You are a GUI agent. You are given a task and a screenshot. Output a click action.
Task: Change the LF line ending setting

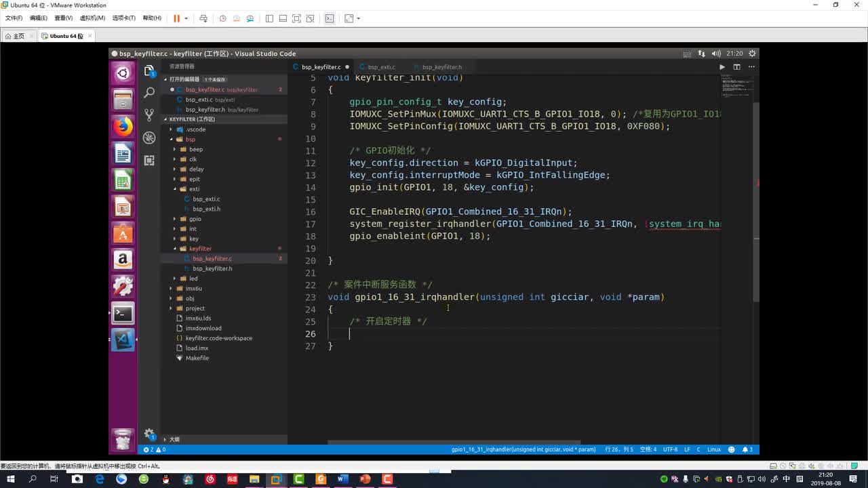(x=687, y=449)
